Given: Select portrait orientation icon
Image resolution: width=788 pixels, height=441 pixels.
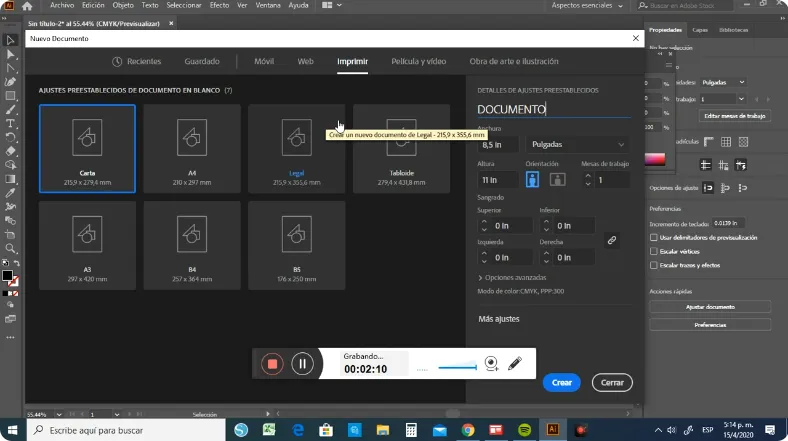Looking at the screenshot, I should coord(532,180).
